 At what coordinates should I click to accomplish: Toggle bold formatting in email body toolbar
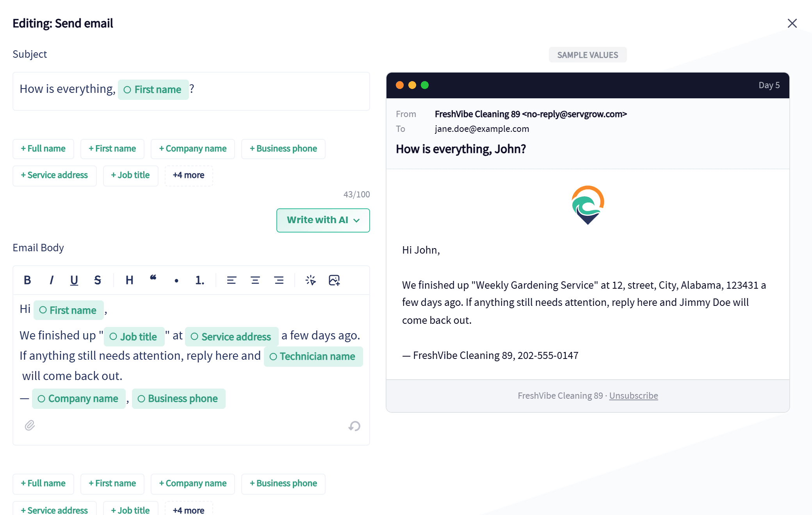pos(27,280)
